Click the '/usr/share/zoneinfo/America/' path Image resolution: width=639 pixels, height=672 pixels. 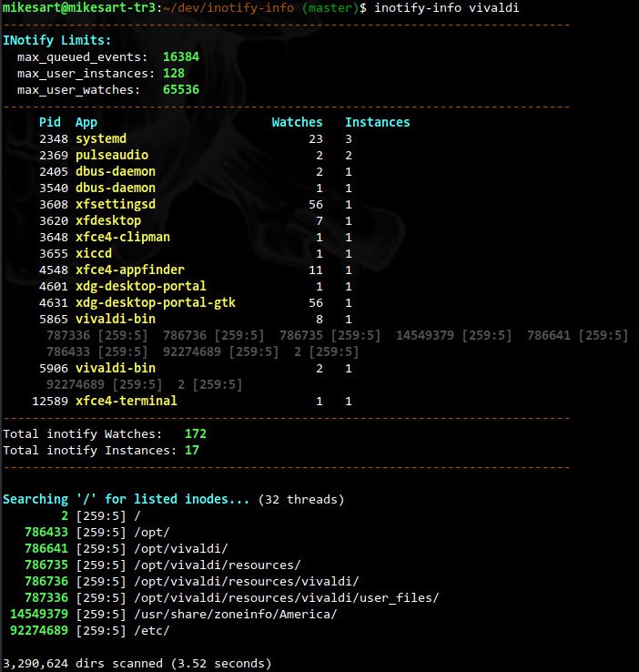tap(236, 614)
